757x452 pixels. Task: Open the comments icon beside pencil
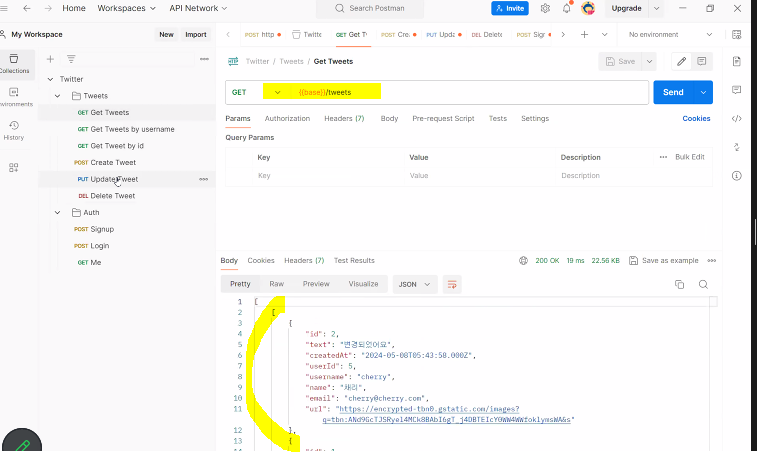tap(701, 61)
